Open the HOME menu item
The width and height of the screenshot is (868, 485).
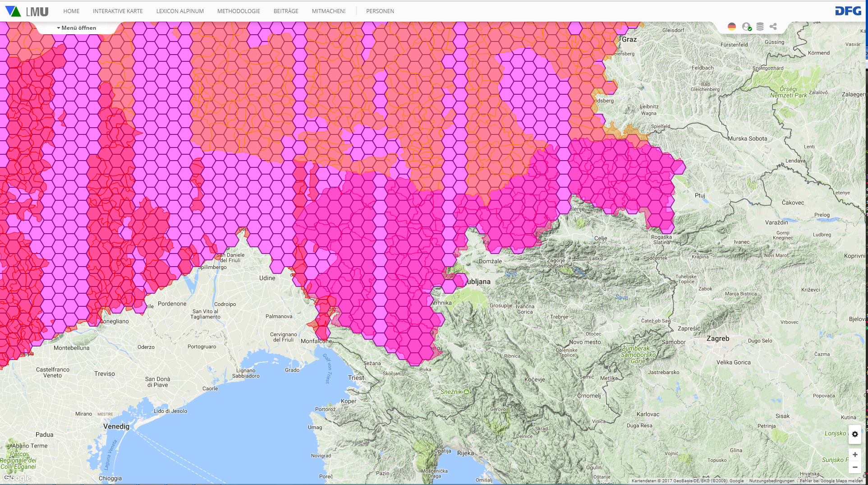[x=71, y=11]
